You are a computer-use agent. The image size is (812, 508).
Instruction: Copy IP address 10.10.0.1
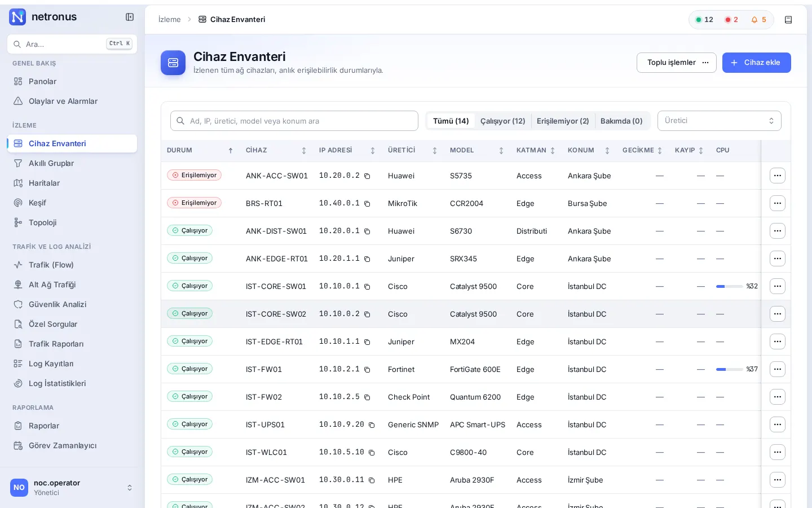[367, 287]
